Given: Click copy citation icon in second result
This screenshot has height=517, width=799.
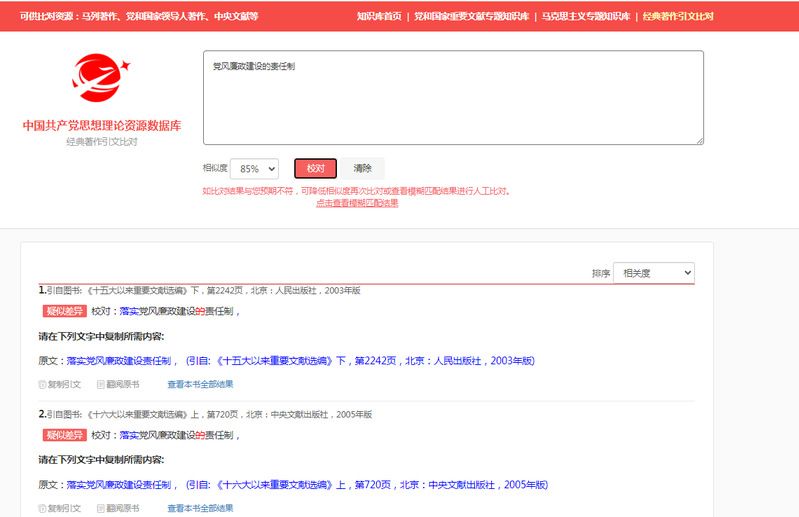Looking at the screenshot, I should pos(43,508).
